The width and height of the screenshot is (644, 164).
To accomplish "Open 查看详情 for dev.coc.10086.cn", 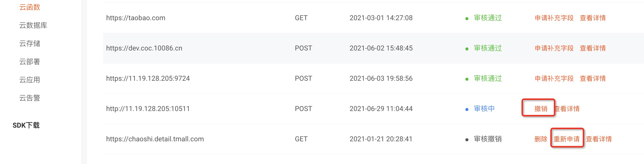I will click(x=593, y=48).
